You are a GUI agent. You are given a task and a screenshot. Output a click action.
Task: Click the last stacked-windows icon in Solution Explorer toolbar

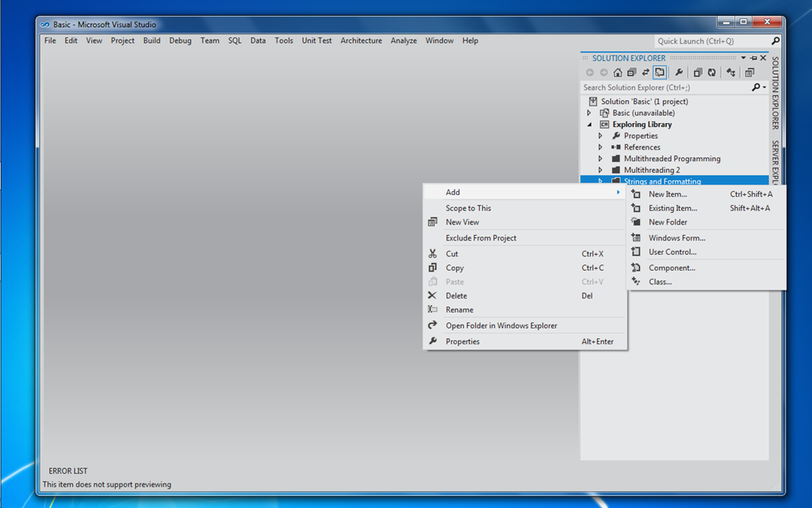tap(750, 72)
